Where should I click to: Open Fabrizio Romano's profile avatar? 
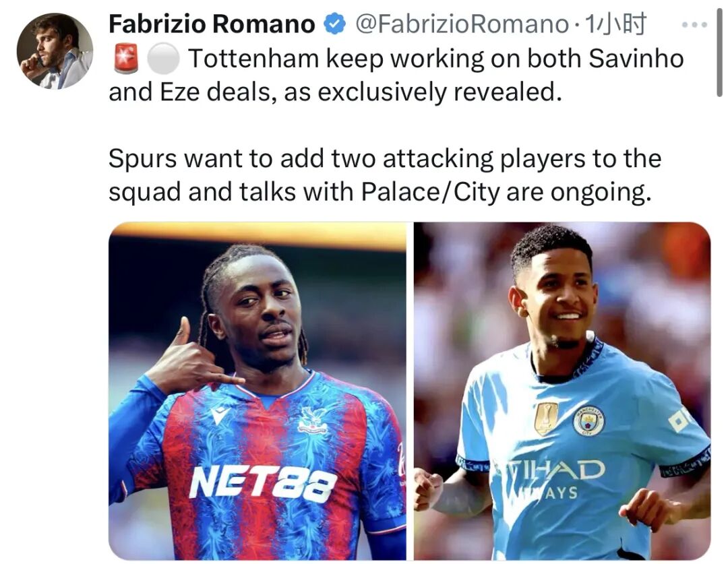tap(55, 51)
